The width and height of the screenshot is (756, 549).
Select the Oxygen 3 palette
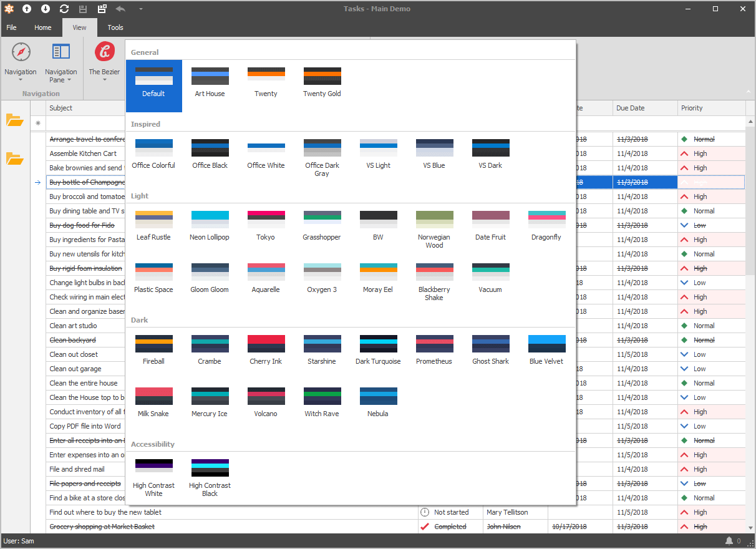pos(322,282)
